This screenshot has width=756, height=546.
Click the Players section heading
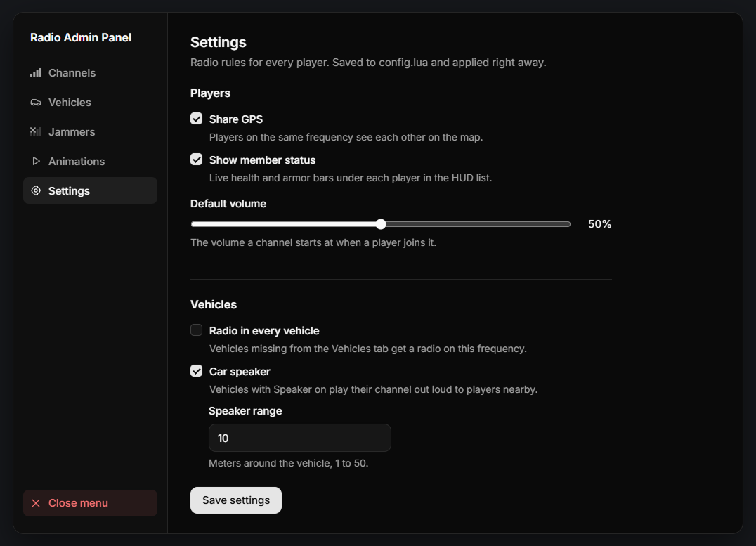210,93
